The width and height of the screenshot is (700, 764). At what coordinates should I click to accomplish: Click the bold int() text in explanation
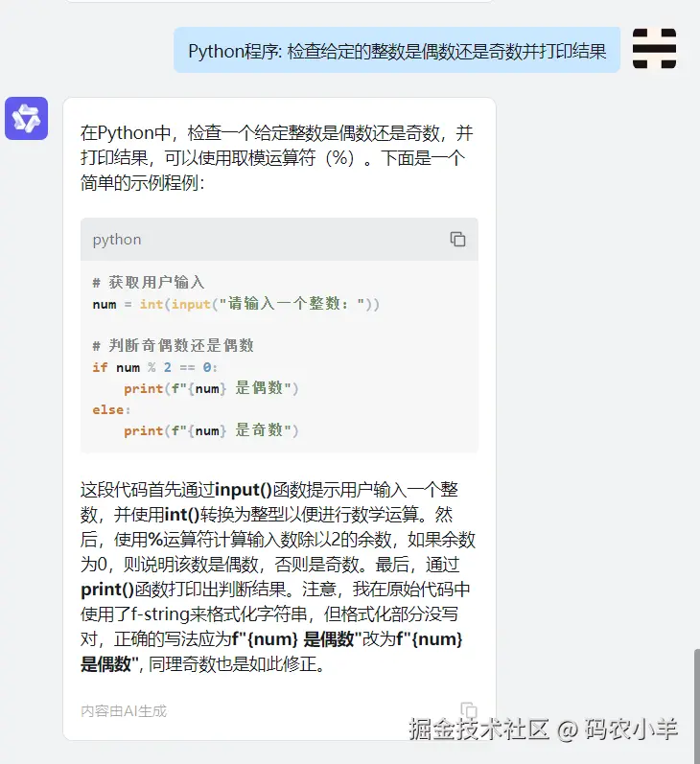pyautogui.click(x=182, y=515)
